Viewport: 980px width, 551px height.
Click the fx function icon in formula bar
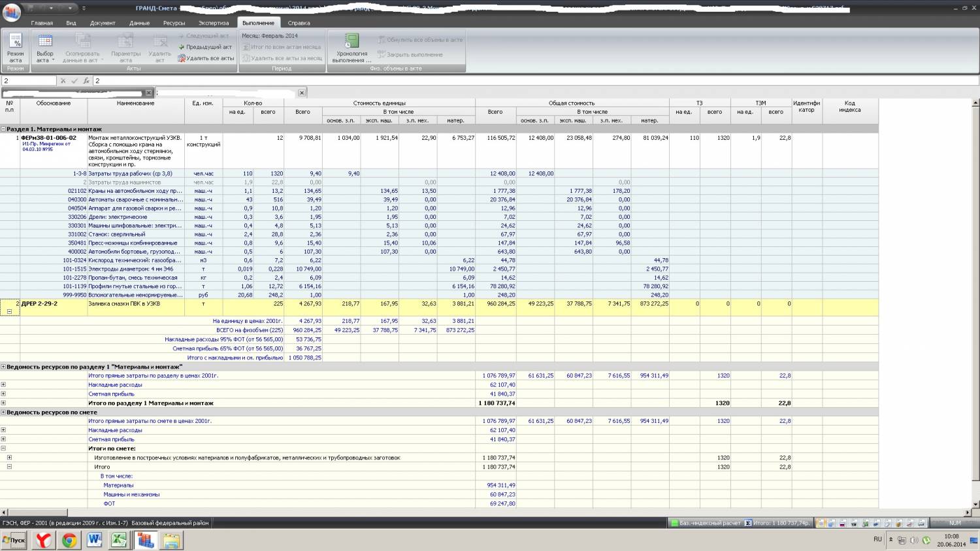point(86,81)
